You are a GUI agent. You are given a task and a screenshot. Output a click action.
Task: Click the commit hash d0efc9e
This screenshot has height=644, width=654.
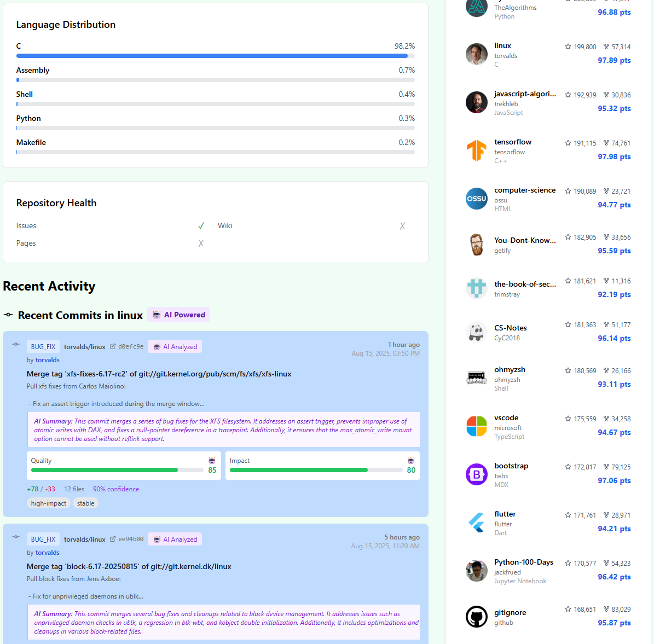tap(131, 346)
